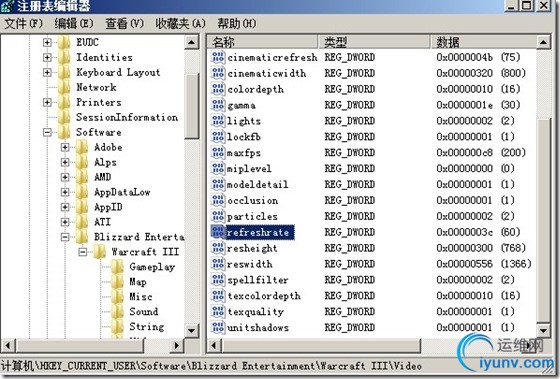Collapse the Software key
The height and width of the screenshot is (379, 560).
coord(47,133)
